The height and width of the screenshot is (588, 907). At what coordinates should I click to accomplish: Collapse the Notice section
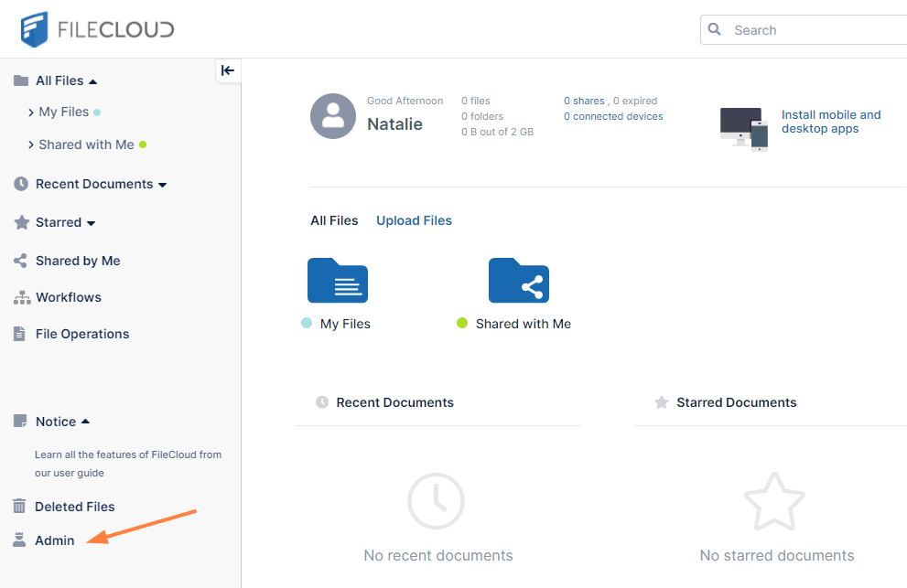86,422
